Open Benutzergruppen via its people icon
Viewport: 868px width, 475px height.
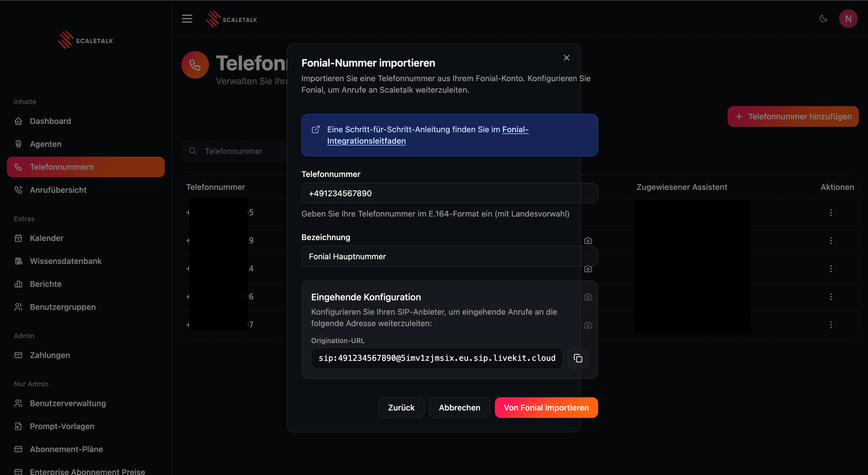click(x=18, y=307)
